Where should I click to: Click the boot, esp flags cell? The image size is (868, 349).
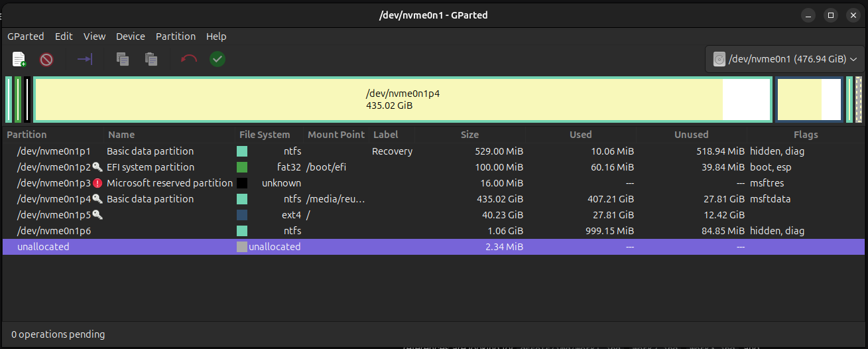pos(771,167)
